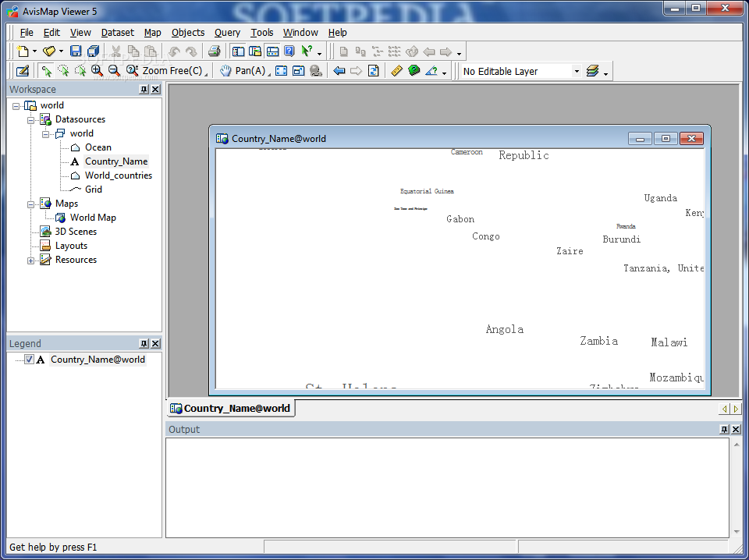Select the yellow ruler Measure tool
Image resolution: width=749 pixels, height=560 pixels.
point(397,71)
